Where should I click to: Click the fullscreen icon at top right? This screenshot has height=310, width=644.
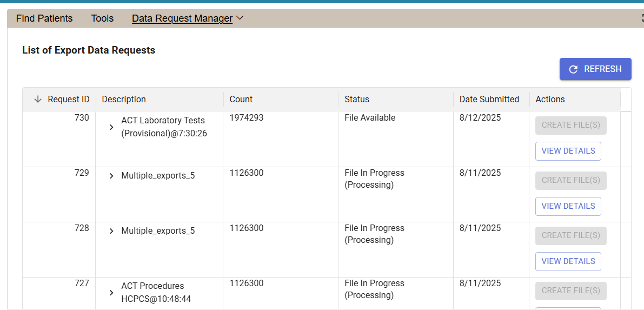(641, 18)
